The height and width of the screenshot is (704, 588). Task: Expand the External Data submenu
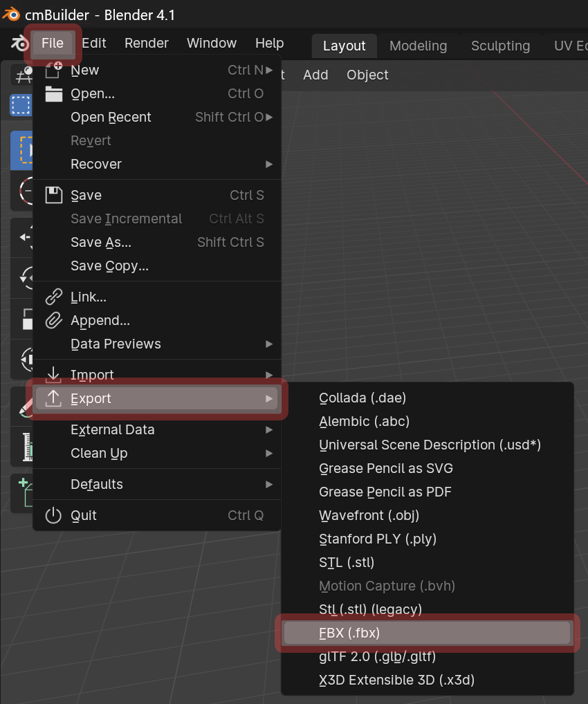point(158,429)
